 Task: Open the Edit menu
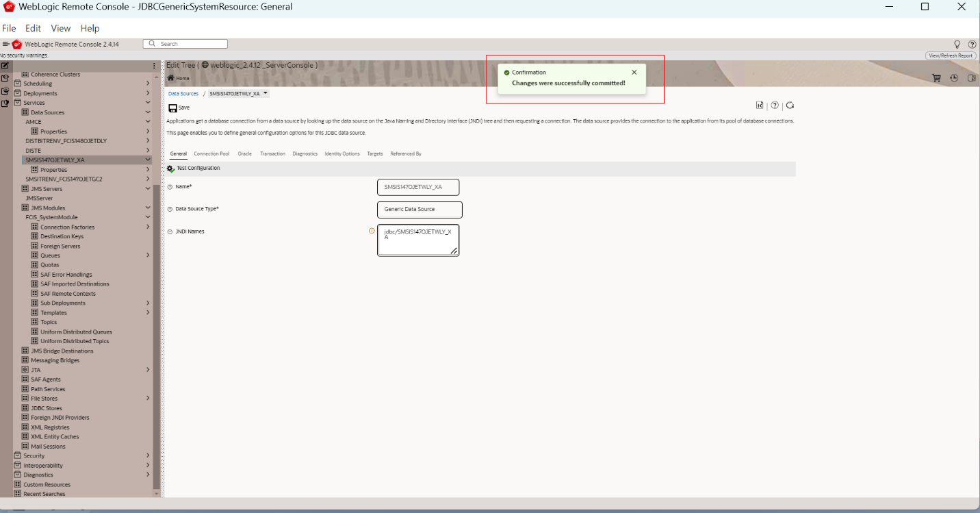pos(33,28)
